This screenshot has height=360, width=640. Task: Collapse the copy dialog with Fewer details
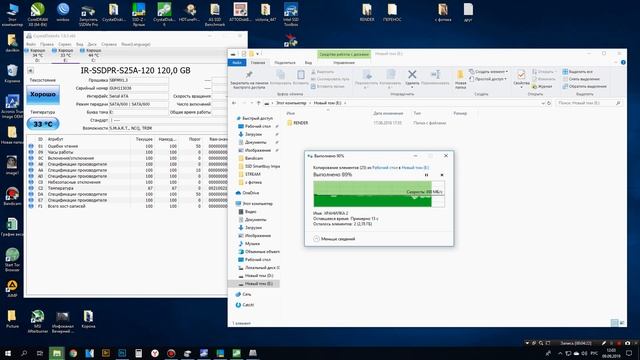coord(334,239)
